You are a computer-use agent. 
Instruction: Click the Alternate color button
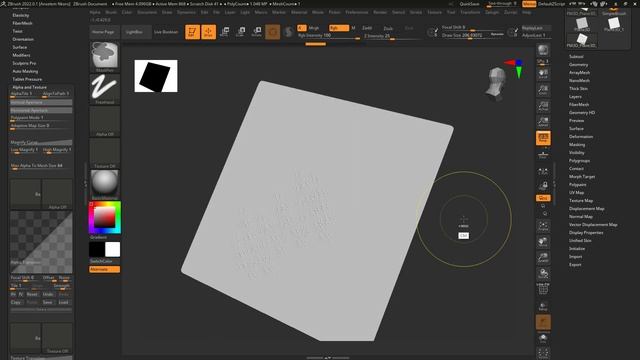104,269
